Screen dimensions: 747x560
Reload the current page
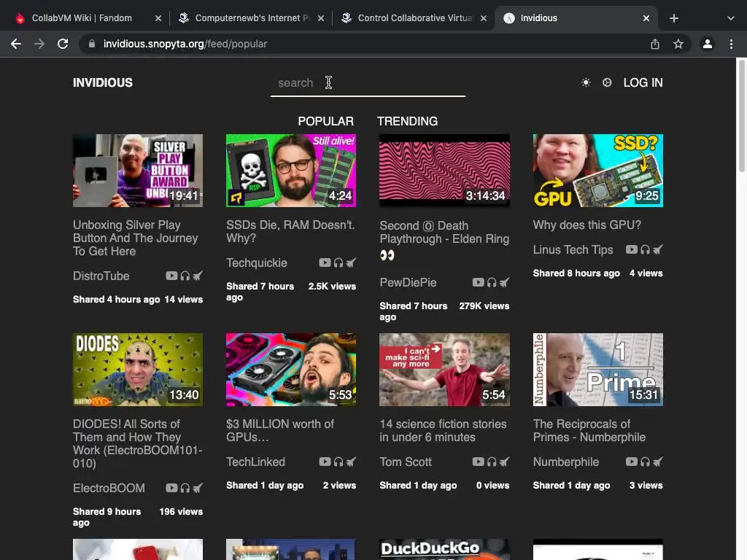63,44
